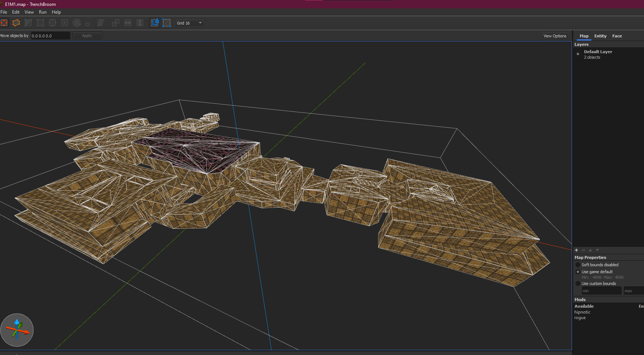Select Use game default radio button
644x355 pixels.
point(578,272)
